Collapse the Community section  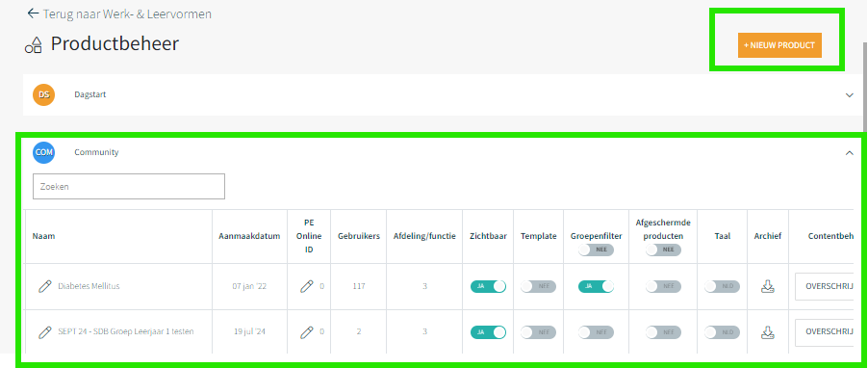(x=850, y=153)
